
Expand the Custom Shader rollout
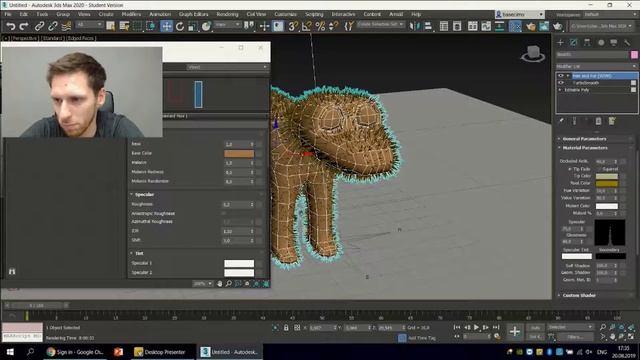click(x=578, y=296)
